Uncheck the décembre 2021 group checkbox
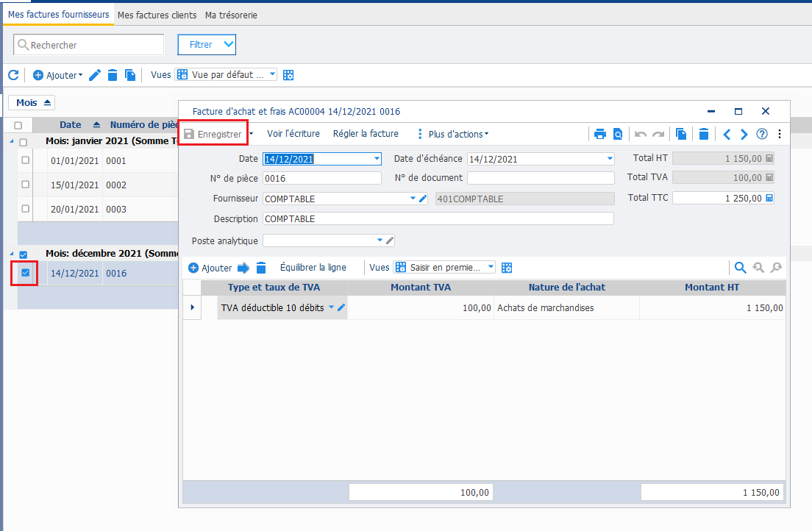The image size is (812, 531). coord(24,254)
